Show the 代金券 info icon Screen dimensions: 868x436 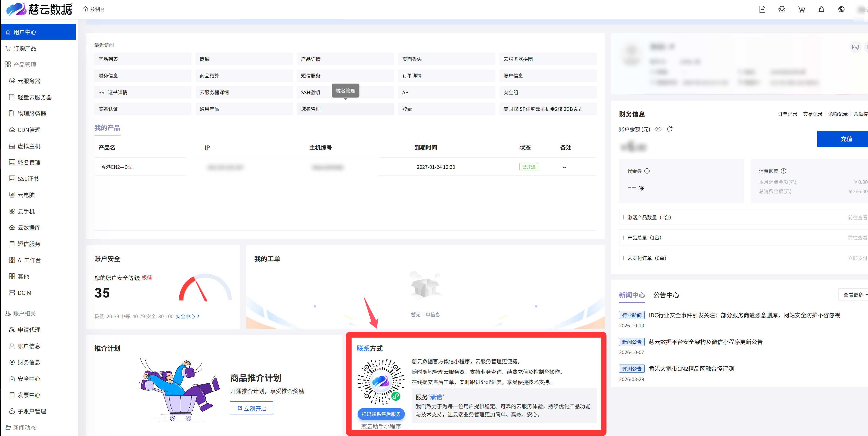click(647, 171)
